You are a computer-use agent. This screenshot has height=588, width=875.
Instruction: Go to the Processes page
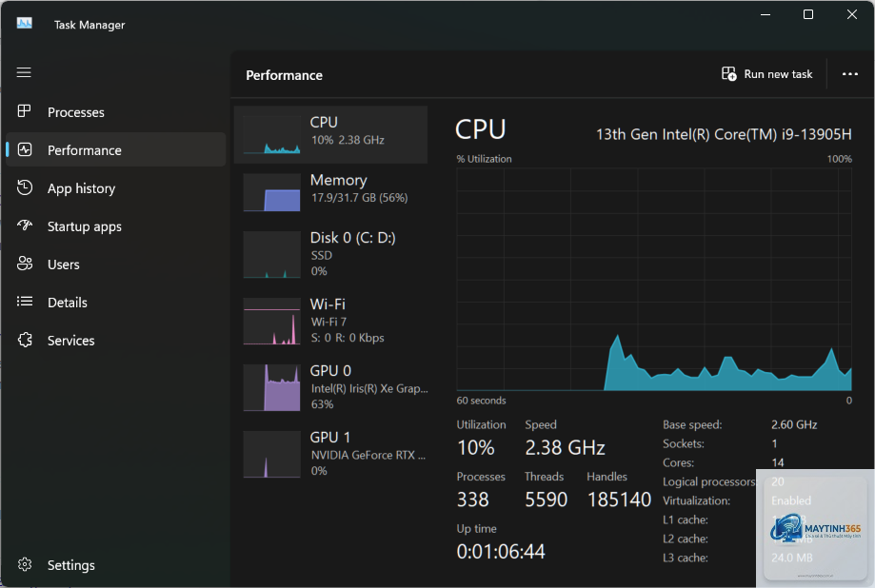click(115, 111)
